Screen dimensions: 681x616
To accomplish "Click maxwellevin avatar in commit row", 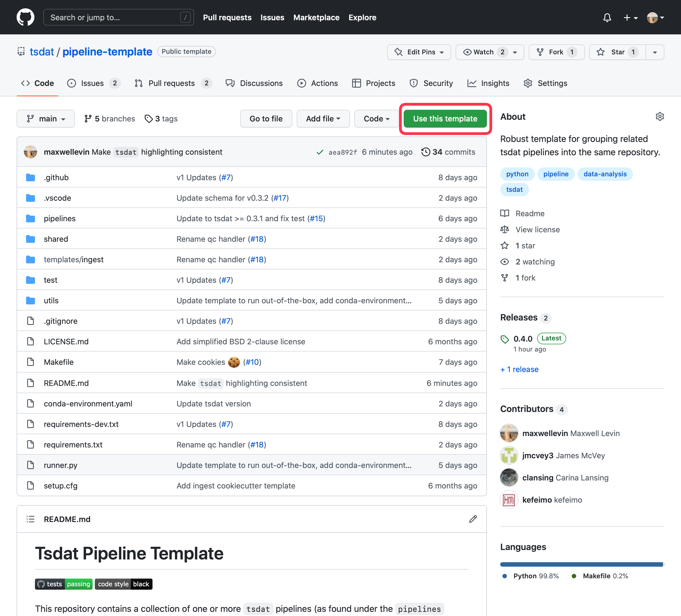I will pyautogui.click(x=31, y=152).
